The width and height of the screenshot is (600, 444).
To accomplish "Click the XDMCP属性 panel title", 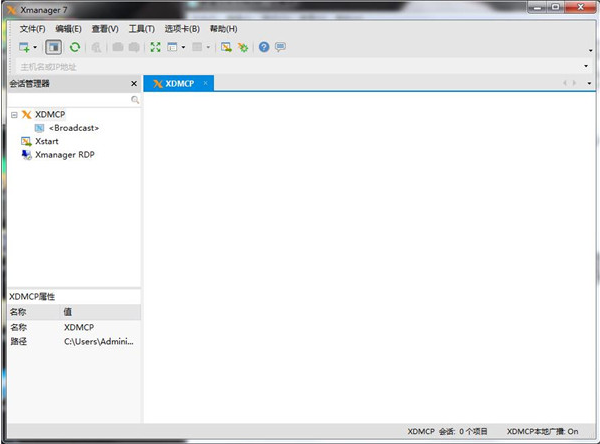I will click(32, 297).
